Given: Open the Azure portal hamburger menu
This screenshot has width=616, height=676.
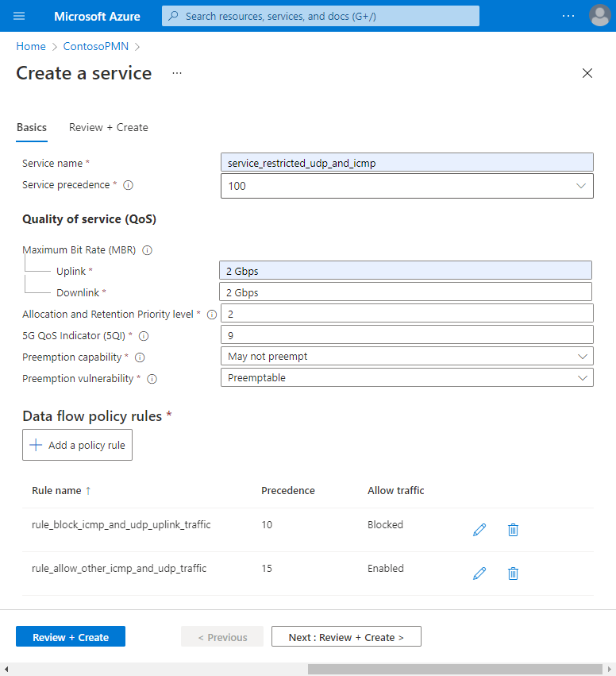Looking at the screenshot, I should coord(19,15).
